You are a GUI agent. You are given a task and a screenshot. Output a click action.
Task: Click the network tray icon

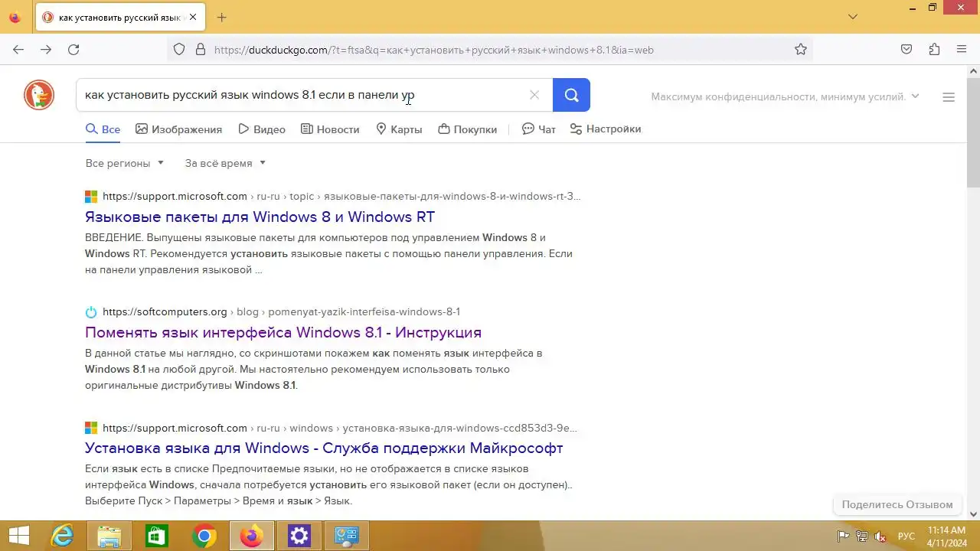click(x=861, y=536)
